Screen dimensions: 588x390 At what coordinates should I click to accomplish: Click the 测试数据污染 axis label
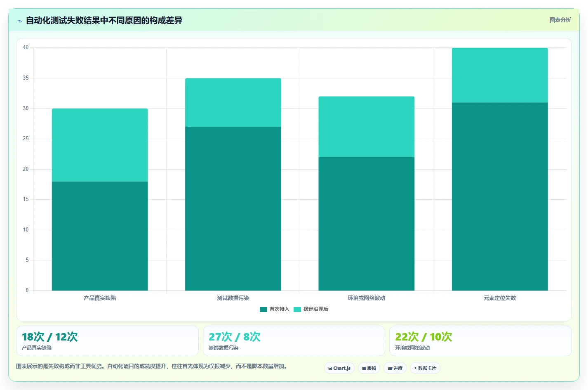(x=233, y=298)
